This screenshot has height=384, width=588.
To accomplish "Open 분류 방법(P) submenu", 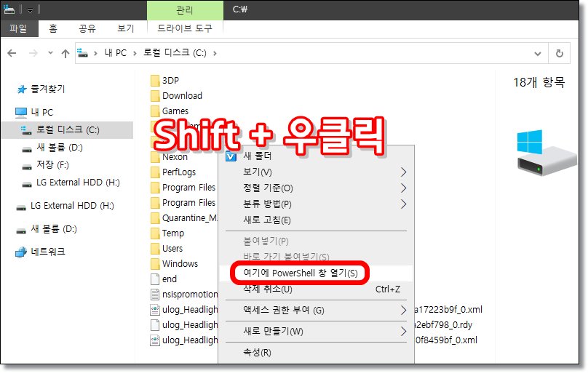I will [x=316, y=204].
